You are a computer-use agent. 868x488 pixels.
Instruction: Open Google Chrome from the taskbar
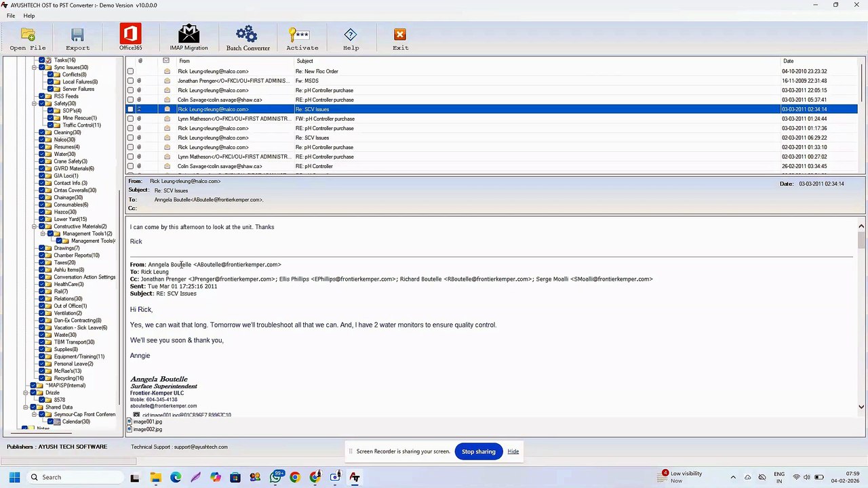[x=294, y=477]
